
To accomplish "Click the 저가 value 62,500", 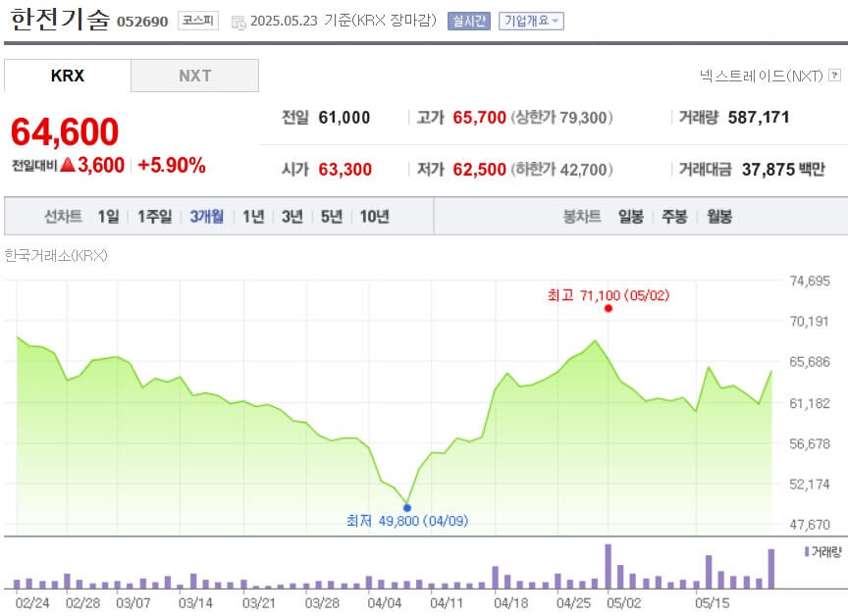I will [479, 169].
